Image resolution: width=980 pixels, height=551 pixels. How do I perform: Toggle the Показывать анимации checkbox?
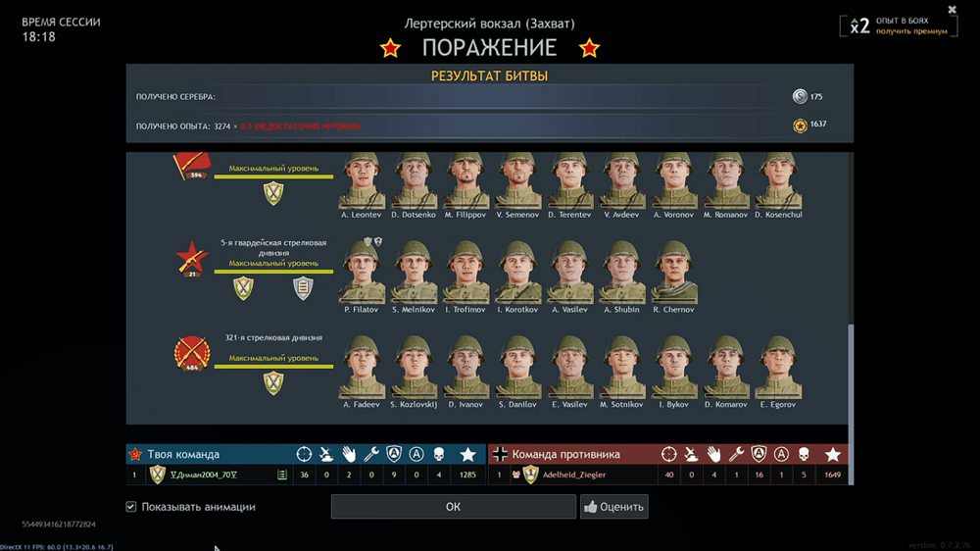[x=130, y=507]
